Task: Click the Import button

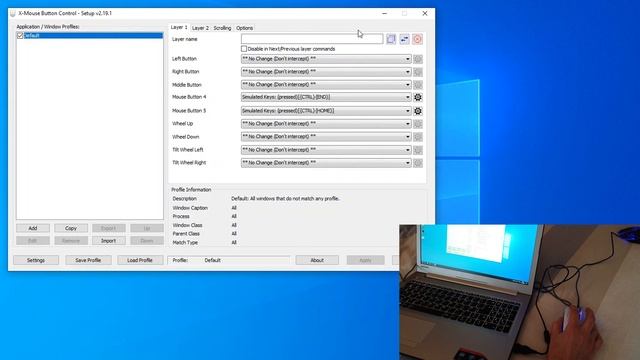Action: point(108,241)
